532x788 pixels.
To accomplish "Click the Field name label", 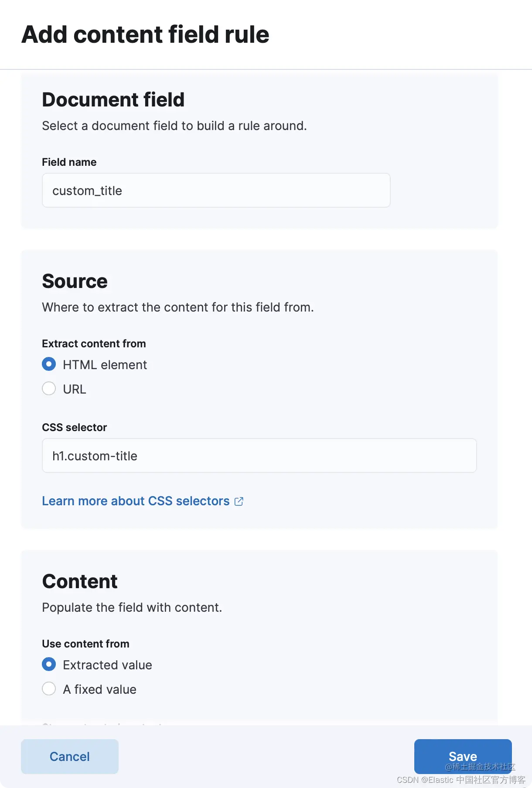I will (69, 162).
